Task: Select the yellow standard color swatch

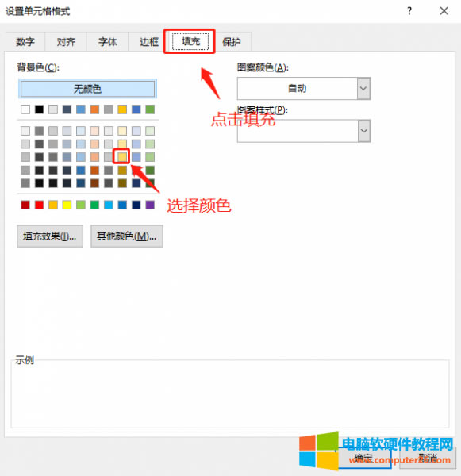Action: [67, 205]
